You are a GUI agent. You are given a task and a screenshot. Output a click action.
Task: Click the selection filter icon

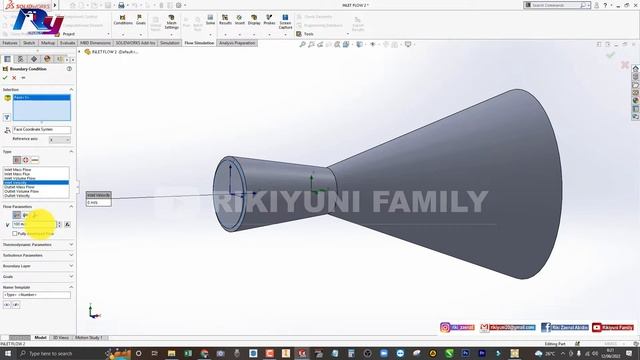coord(7,118)
